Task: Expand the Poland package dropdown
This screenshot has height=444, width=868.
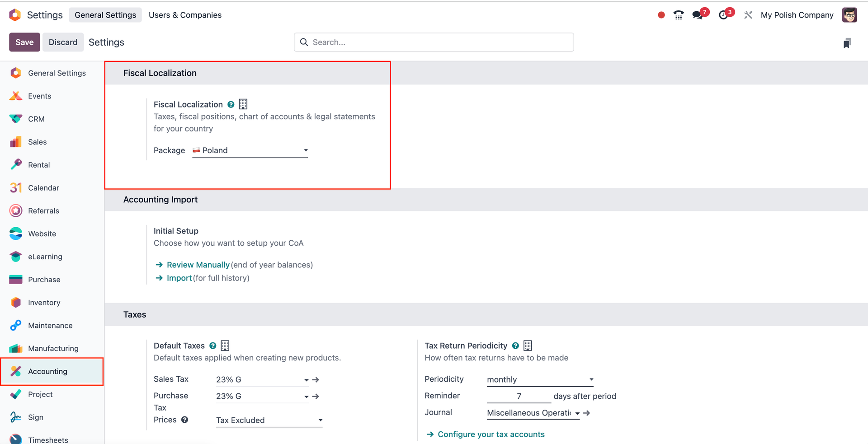Action: [x=306, y=150]
